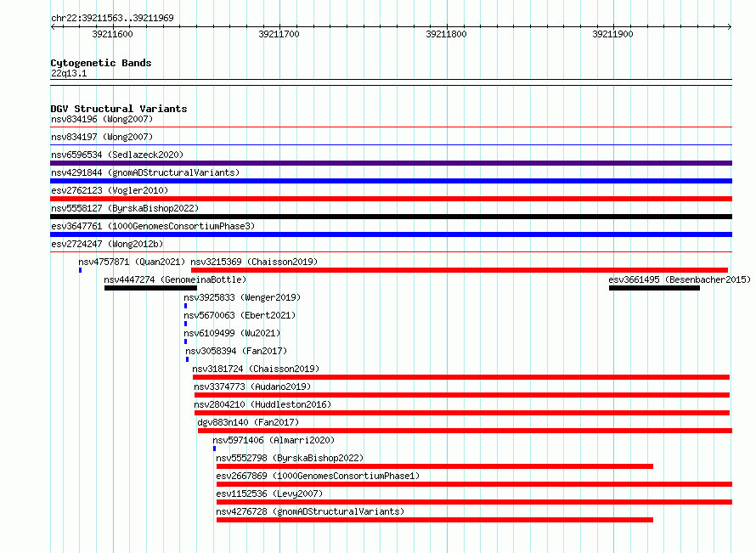The width and height of the screenshot is (756, 553).
Task: Open nsv5552798 (ByrskaBishop2022) label
Action: (290, 458)
